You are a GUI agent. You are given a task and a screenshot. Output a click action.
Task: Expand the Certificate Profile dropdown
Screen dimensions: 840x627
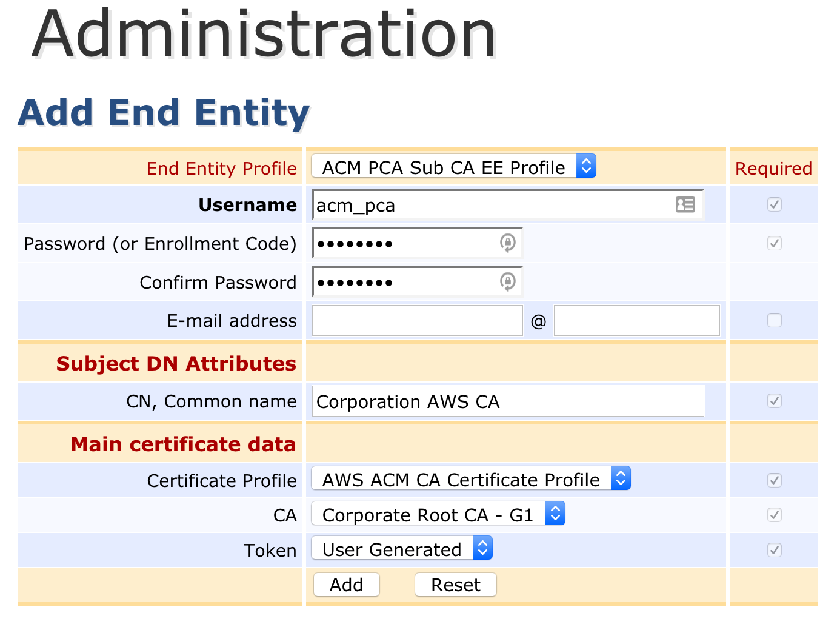coord(470,479)
